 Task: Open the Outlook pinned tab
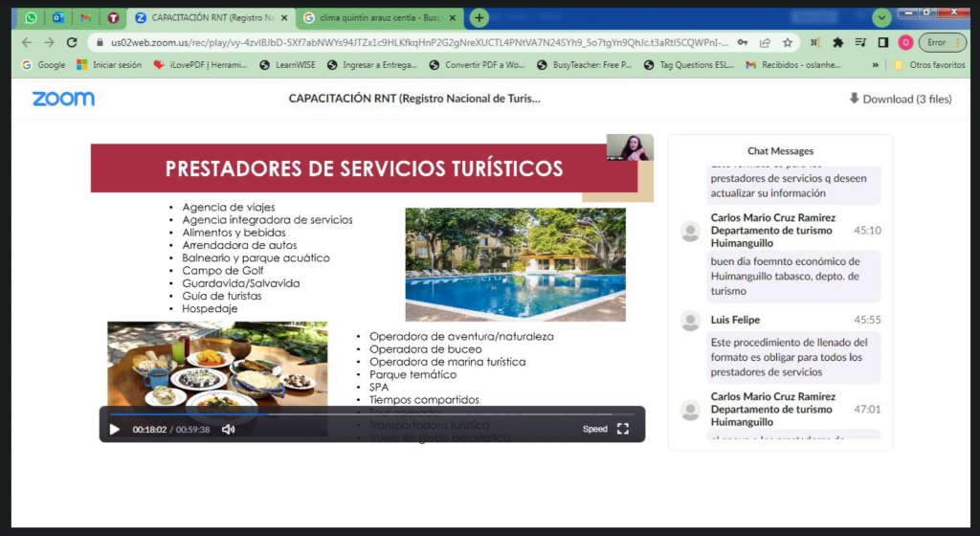[x=58, y=18]
